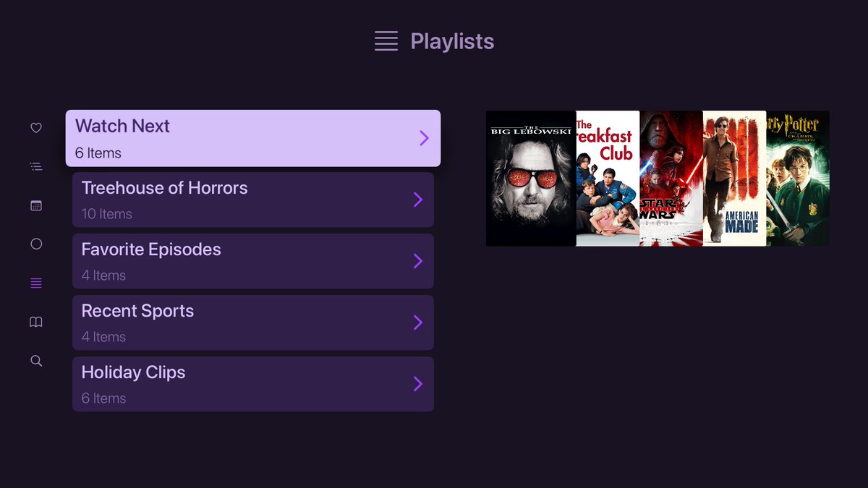Screen dimensions: 868x488
Task: Open the Favorite Episodes playlist
Action: (x=253, y=261)
